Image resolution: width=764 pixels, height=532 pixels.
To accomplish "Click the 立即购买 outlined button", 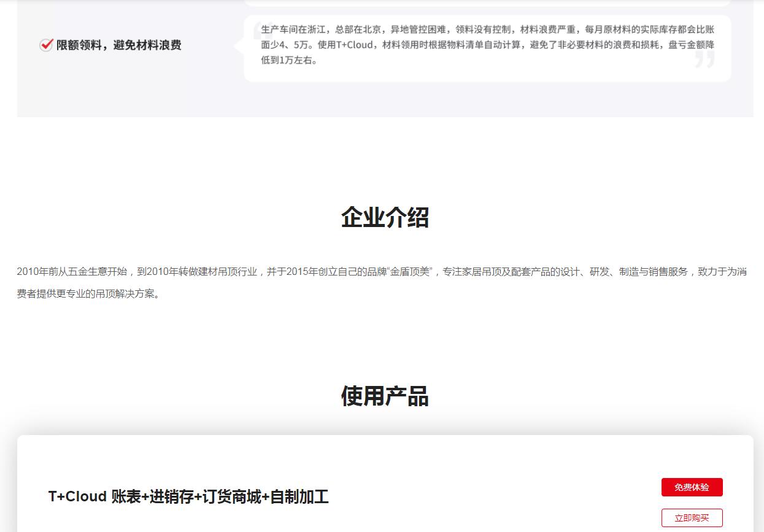I will click(692, 518).
